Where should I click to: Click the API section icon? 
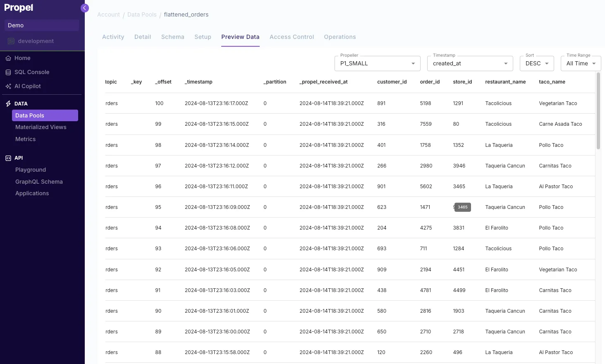(8, 158)
